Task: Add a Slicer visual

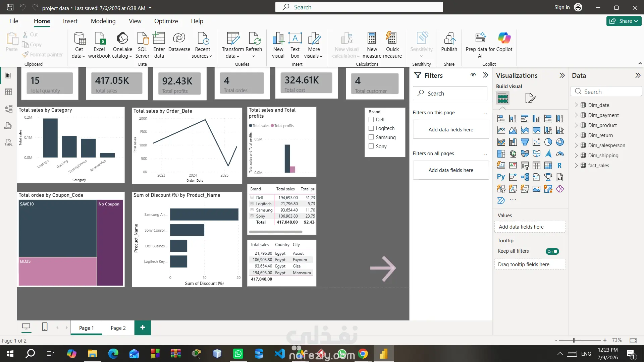Action: click(525, 166)
